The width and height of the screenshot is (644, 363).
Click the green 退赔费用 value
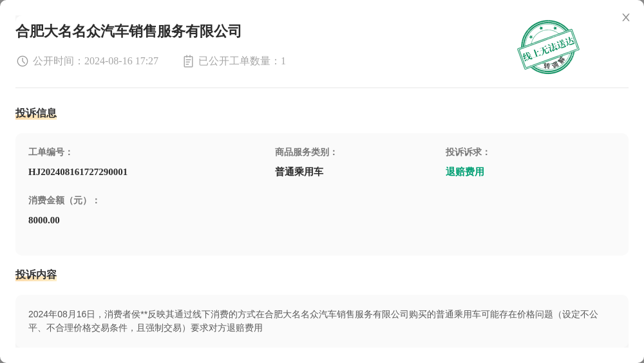coord(465,172)
